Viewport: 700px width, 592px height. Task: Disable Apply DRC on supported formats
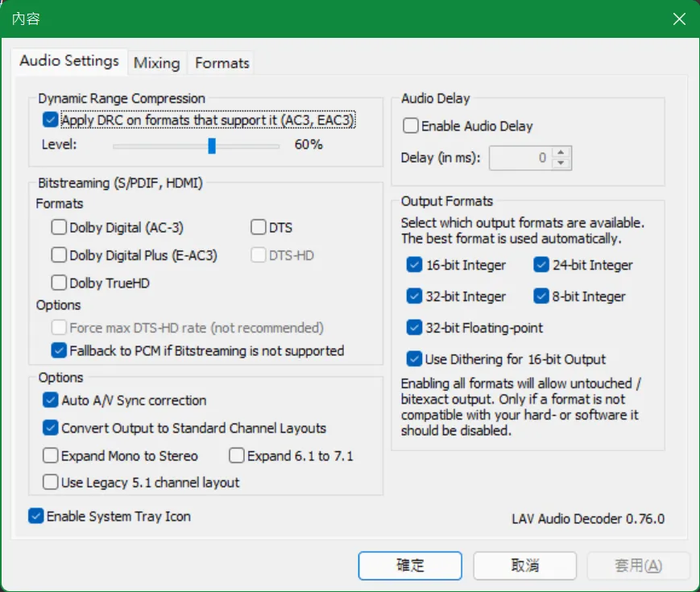point(51,120)
